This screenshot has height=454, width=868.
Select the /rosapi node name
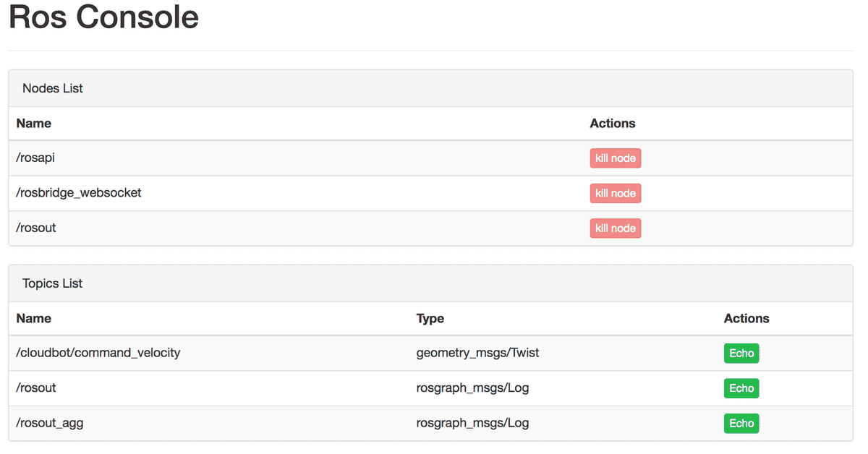tap(35, 158)
